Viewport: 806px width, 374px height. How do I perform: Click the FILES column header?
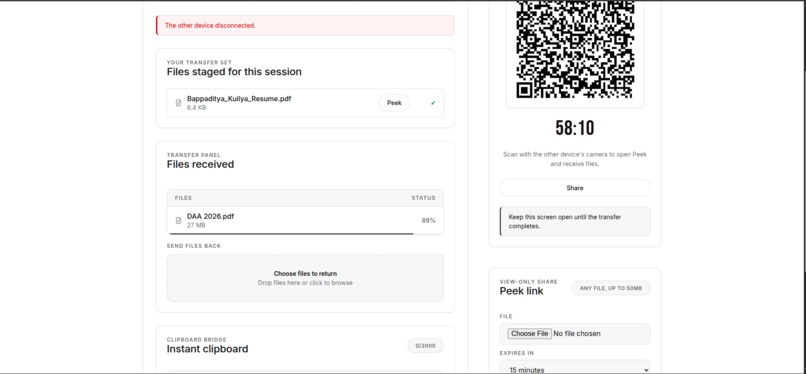coord(183,198)
